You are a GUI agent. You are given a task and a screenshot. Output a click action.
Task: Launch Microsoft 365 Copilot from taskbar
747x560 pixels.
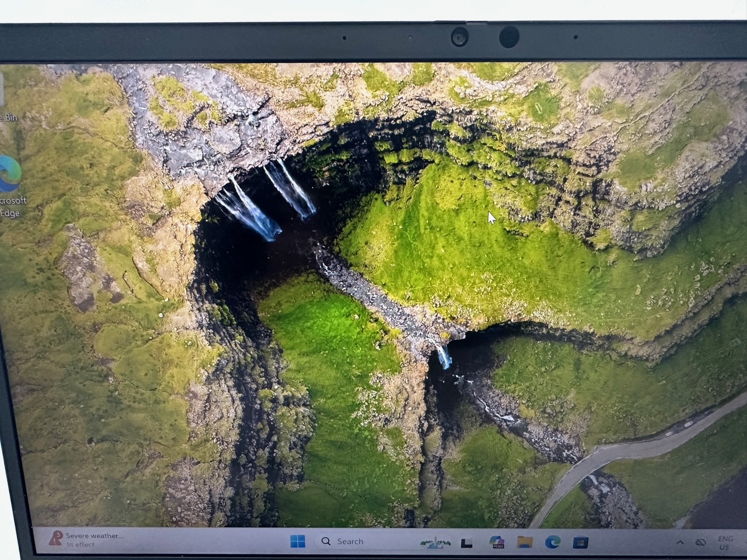(x=497, y=542)
